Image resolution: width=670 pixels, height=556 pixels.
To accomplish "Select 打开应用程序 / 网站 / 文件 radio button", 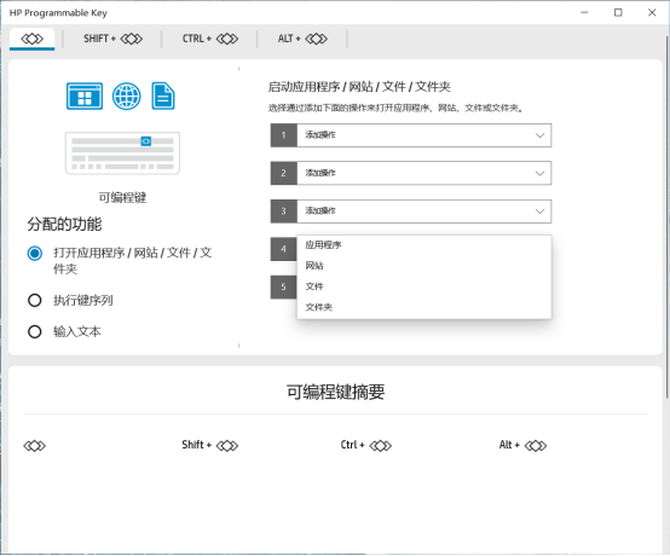I will [35, 254].
